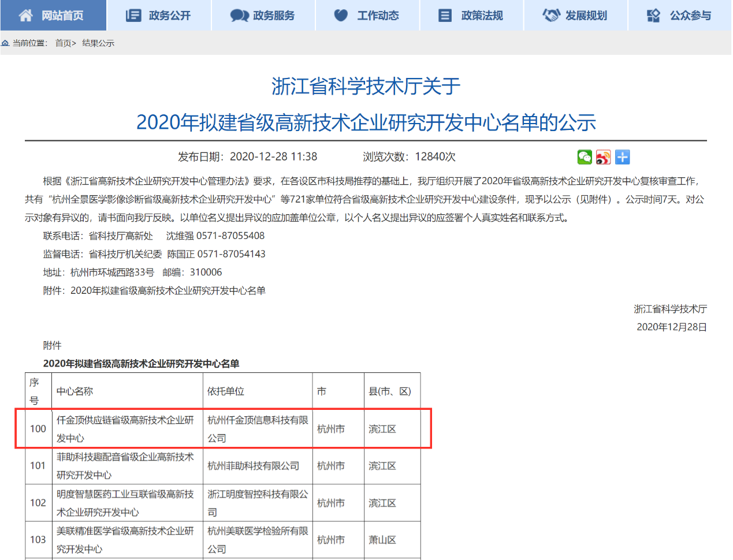Open the 网站首页 nav tab
The width and height of the screenshot is (733, 560).
coord(53,16)
